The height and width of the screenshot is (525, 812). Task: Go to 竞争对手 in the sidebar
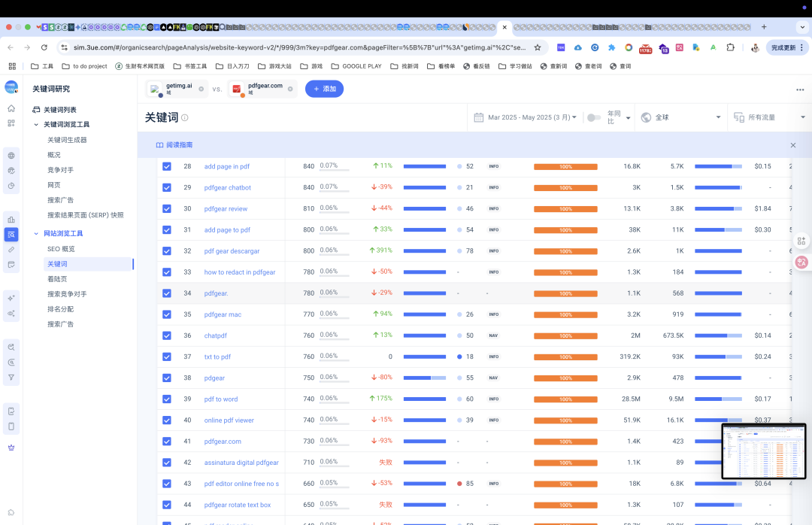(x=61, y=170)
